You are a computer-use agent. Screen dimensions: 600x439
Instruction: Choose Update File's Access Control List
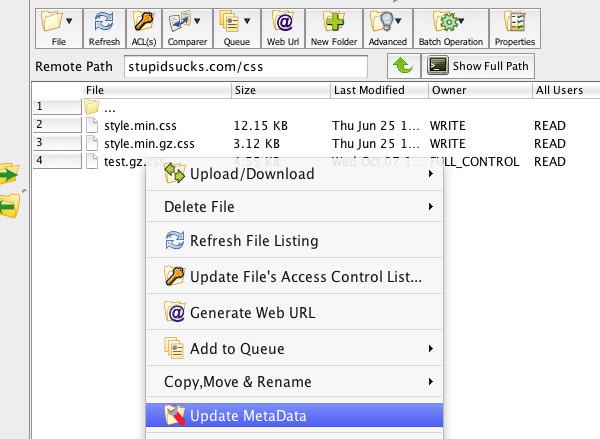295,276
